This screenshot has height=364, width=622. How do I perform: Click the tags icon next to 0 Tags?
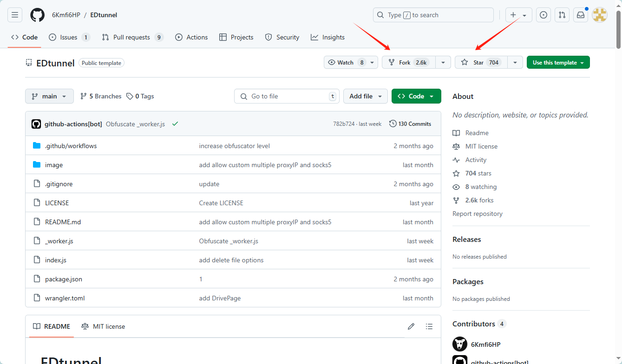tap(130, 96)
